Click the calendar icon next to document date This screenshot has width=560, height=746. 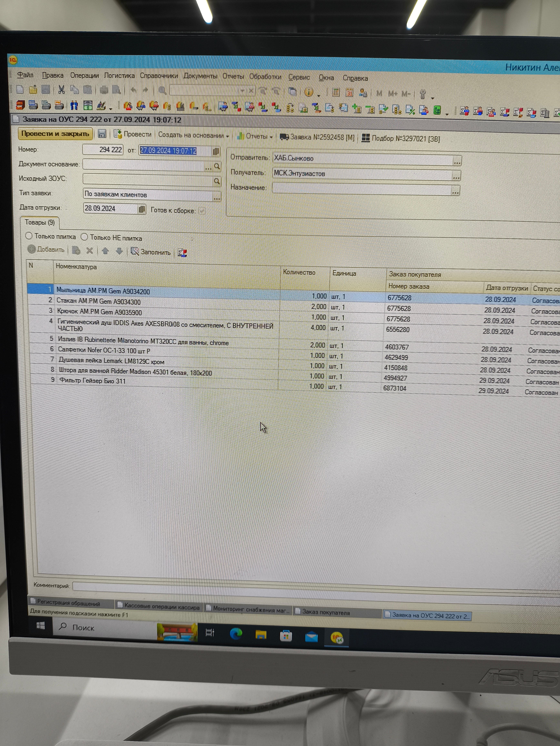(216, 151)
